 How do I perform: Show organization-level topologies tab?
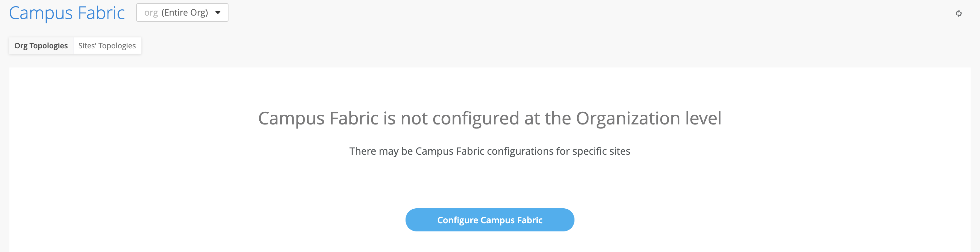[41, 46]
